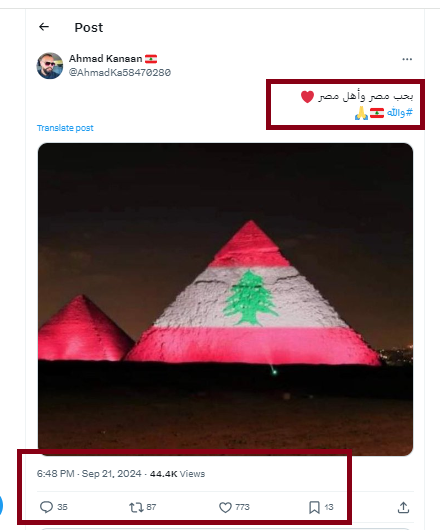
Task: Open the pyramid photo with Lebanese flag
Action: click(225, 299)
